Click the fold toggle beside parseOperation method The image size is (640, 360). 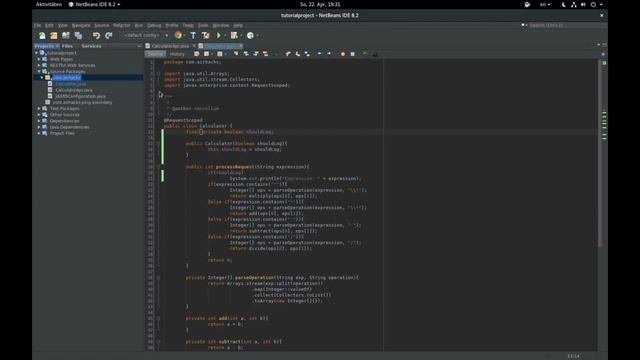(x=158, y=278)
